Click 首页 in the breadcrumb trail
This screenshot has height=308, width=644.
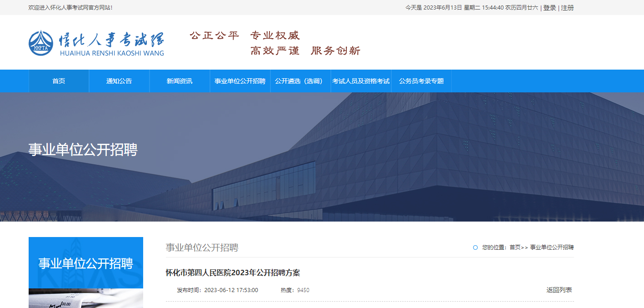point(515,247)
